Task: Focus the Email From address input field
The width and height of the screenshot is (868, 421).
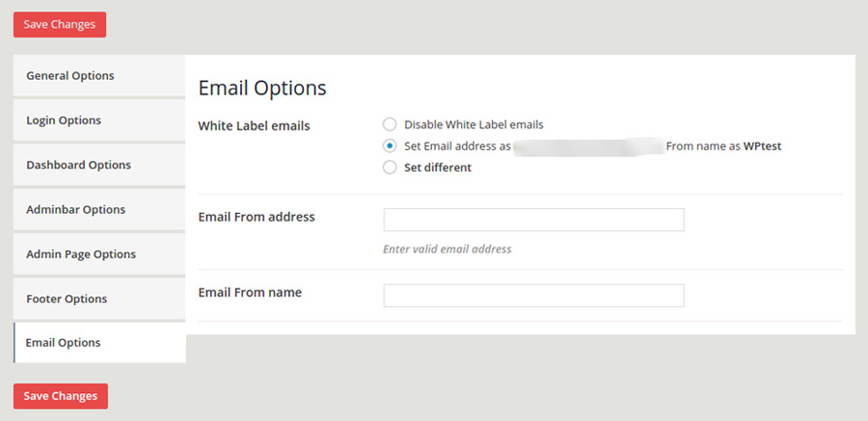Action: click(533, 220)
